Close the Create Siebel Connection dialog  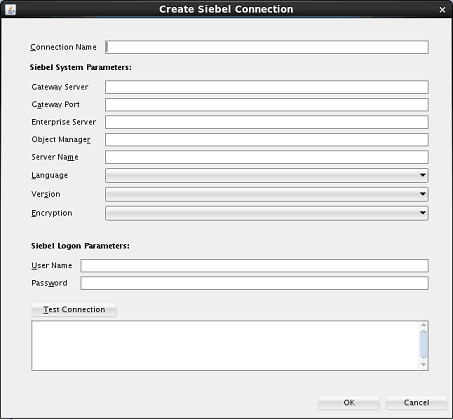pos(442,10)
